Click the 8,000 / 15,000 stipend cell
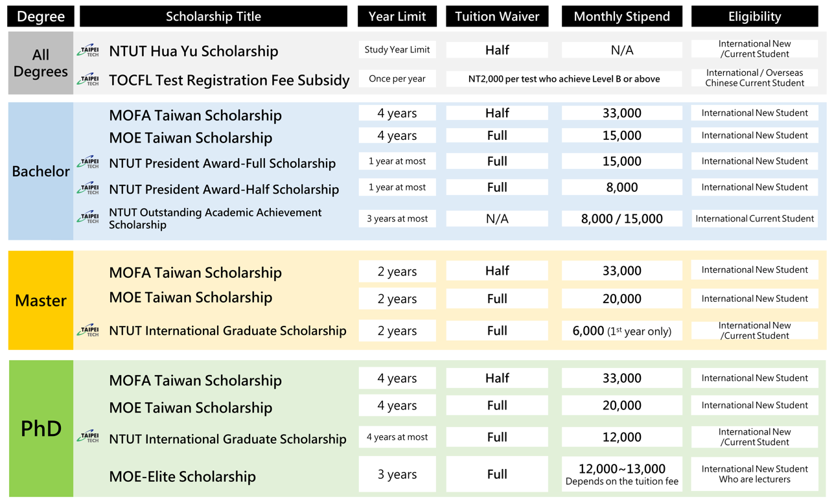Screen dimensions: 834x504 coord(621,219)
